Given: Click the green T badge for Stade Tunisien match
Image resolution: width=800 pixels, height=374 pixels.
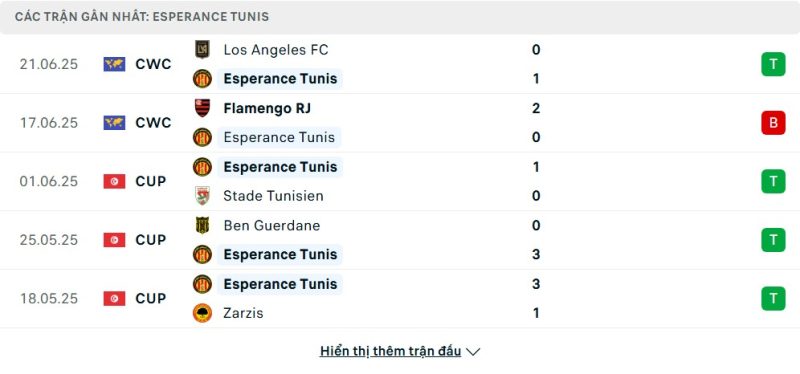Looking at the screenshot, I should [773, 181].
